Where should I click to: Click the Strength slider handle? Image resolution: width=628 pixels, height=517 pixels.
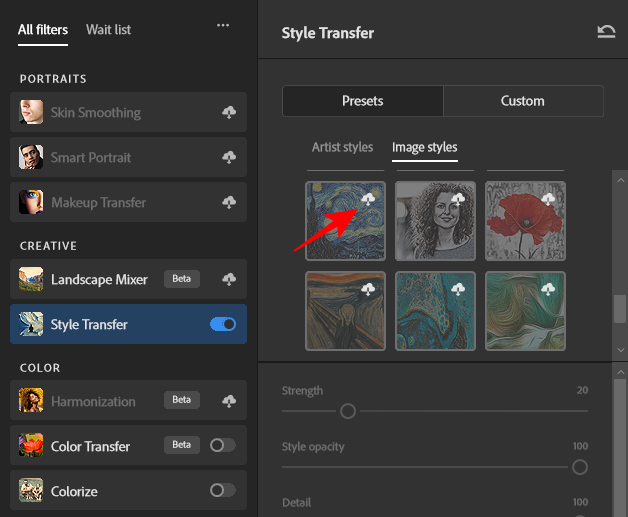(348, 411)
